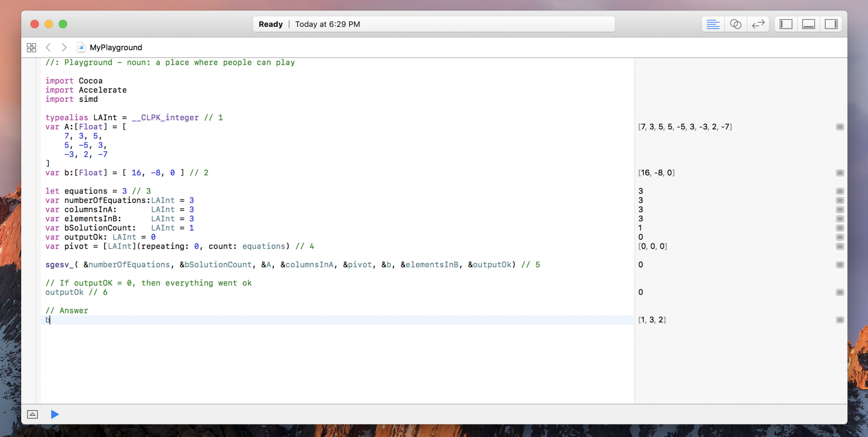Toggle the navigator panel
This screenshot has height=437, width=868.
pyautogui.click(x=786, y=24)
